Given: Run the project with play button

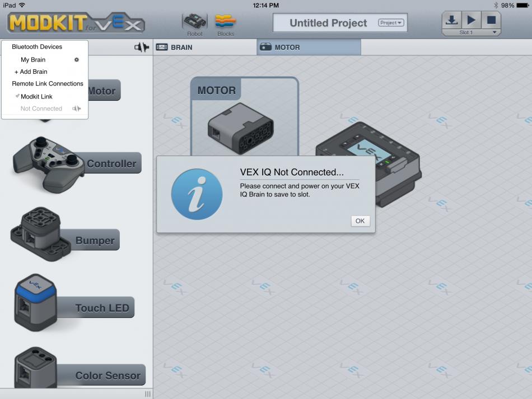Looking at the screenshot, I should (471, 20).
